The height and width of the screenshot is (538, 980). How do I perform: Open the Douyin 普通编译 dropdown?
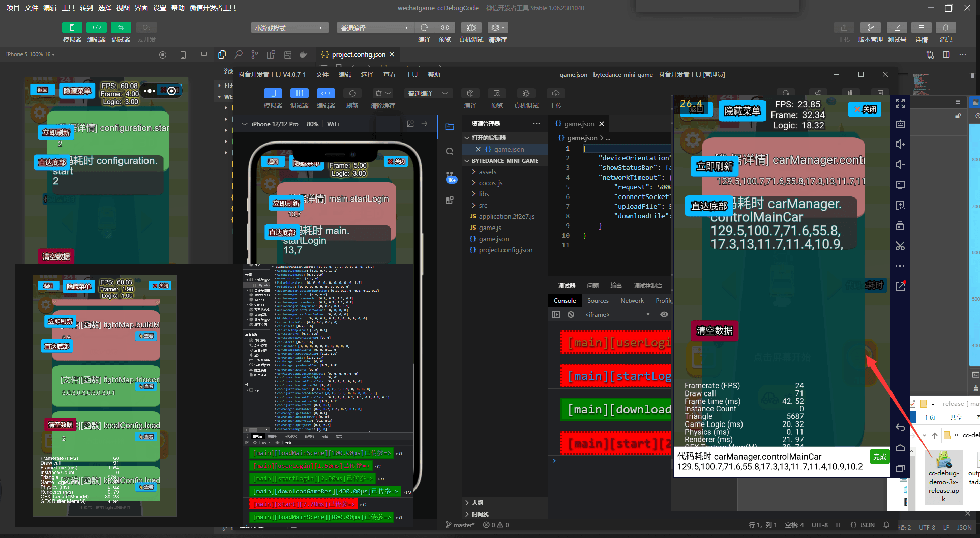[428, 93]
